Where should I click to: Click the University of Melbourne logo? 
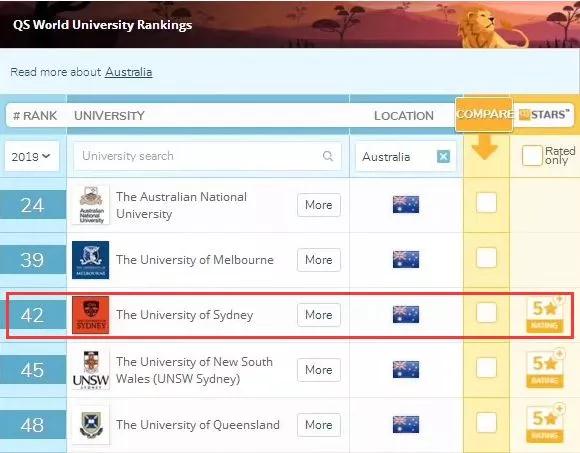coord(91,260)
